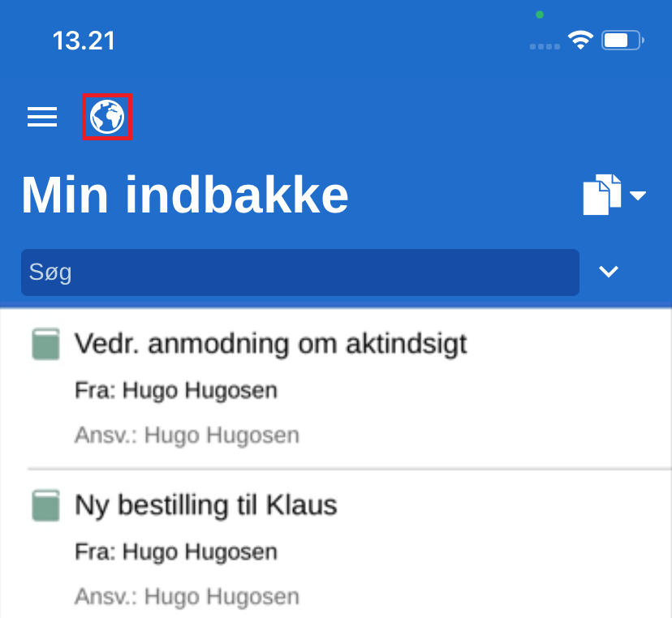Click sender line of Klaus message
The width and height of the screenshot is (672, 618).
[x=176, y=553]
